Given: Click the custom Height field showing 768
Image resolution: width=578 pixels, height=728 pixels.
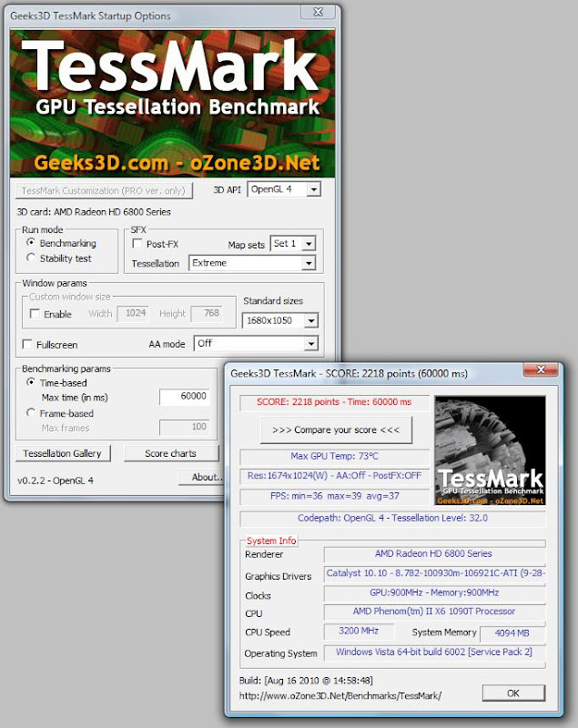Looking at the screenshot, I should 208,313.
